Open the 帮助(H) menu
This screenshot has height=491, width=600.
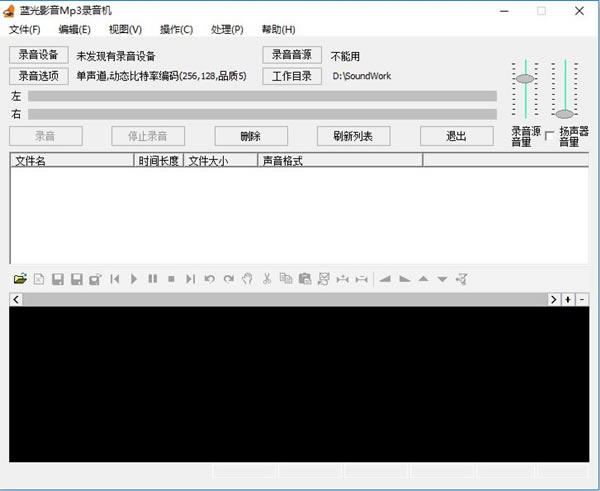tap(279, 29)
